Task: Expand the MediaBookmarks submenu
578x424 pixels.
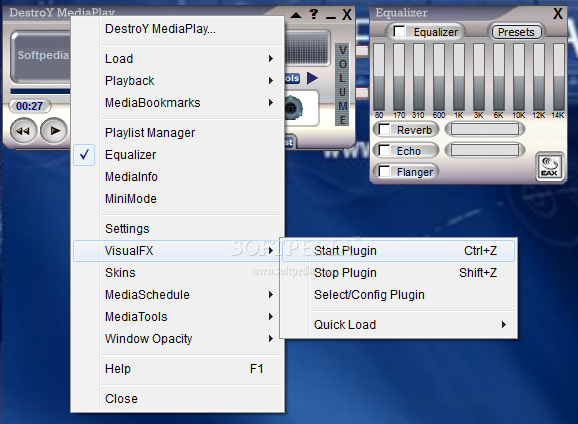Action: click(178, 102)
